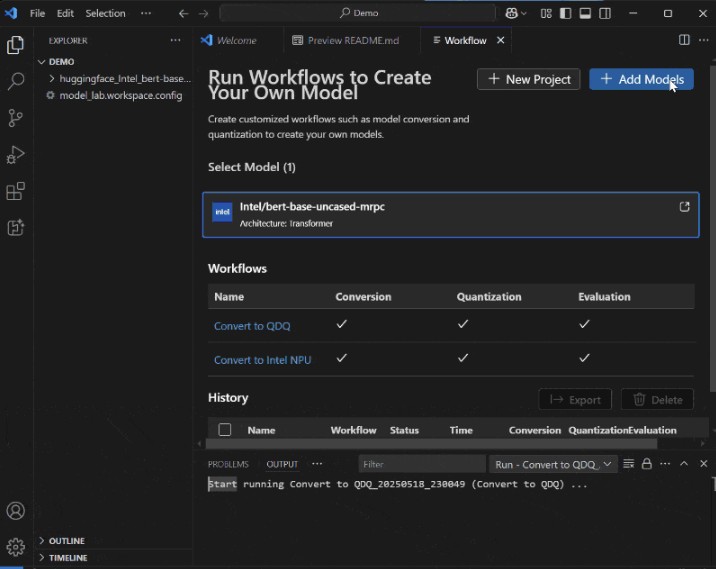Click the VS Code logo icon
This screenshot has height=569, width=716.
[x=11, y=13]
